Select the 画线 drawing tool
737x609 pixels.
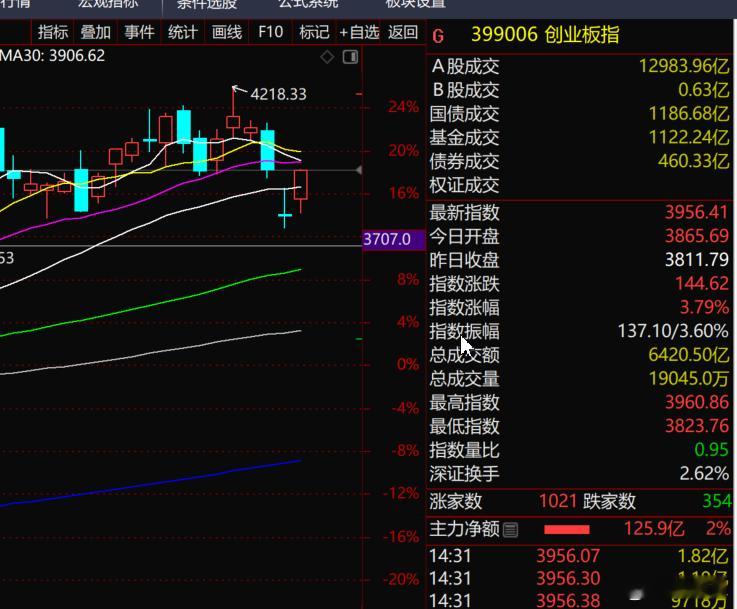pyautogui.click(x=227, y=32)
